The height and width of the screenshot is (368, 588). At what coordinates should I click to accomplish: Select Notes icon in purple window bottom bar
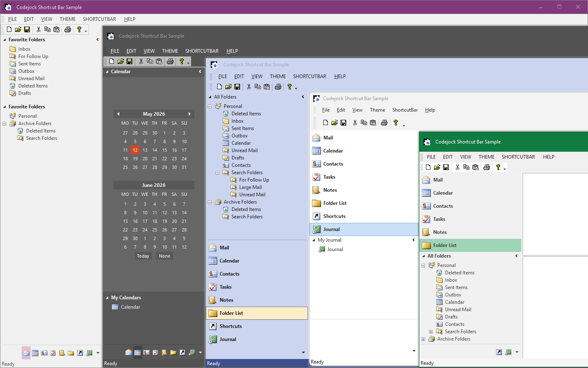tap(62, 353)
